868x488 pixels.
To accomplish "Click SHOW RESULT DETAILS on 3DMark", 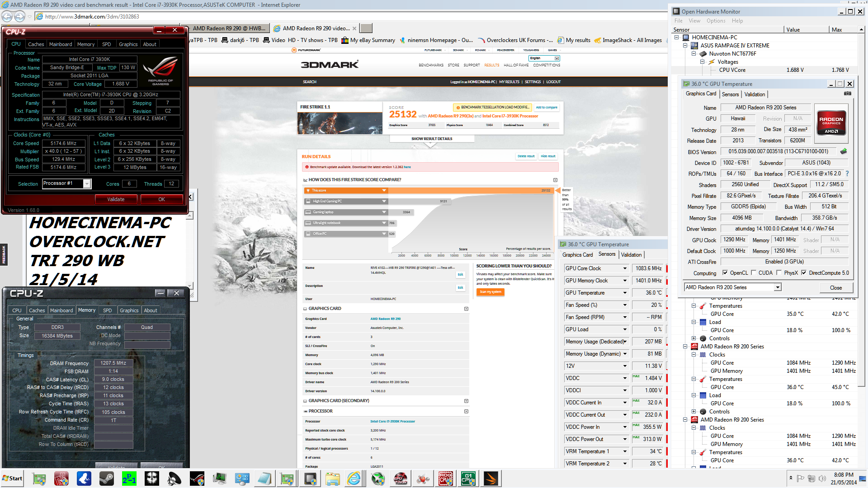I will [x=432, y=139].
